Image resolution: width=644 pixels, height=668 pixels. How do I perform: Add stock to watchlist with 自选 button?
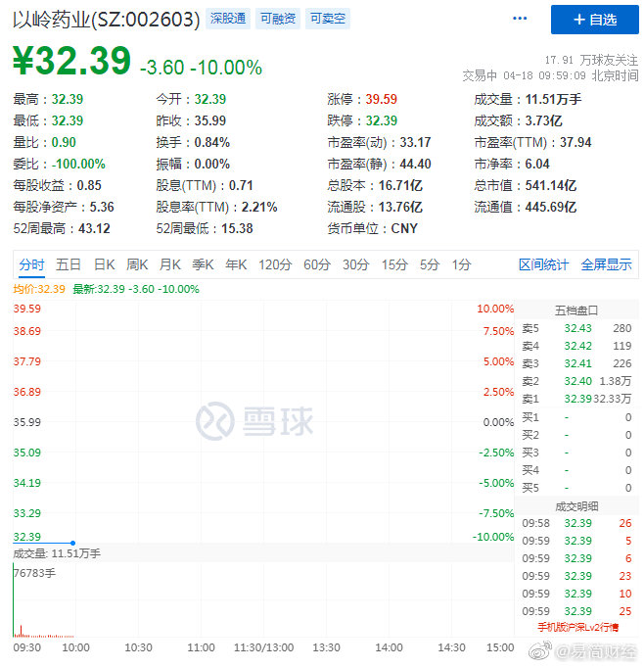[x=594, y=20]
